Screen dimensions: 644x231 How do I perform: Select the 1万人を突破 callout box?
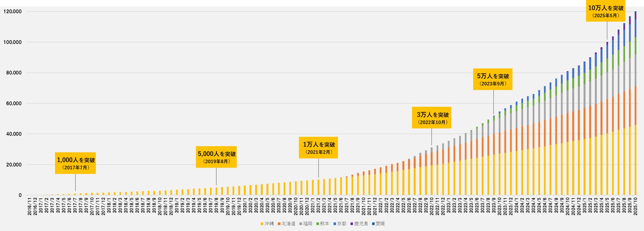318,148
